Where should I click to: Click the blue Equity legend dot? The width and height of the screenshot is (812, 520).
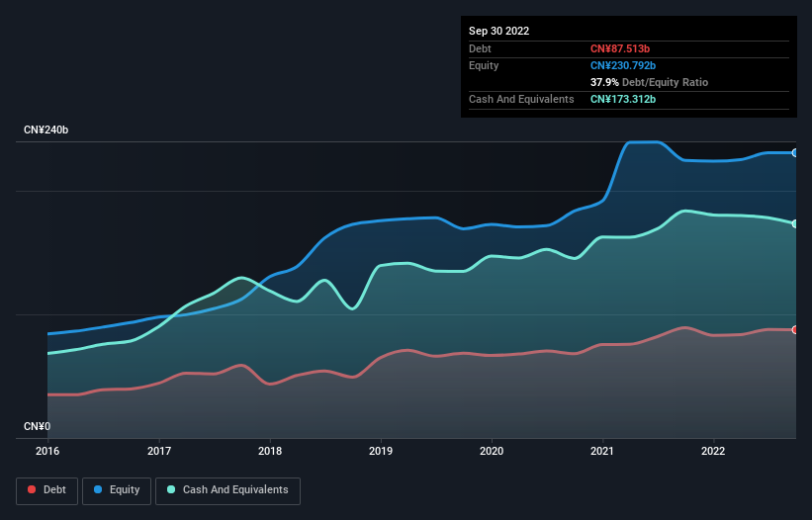click(x=98, y=489)
